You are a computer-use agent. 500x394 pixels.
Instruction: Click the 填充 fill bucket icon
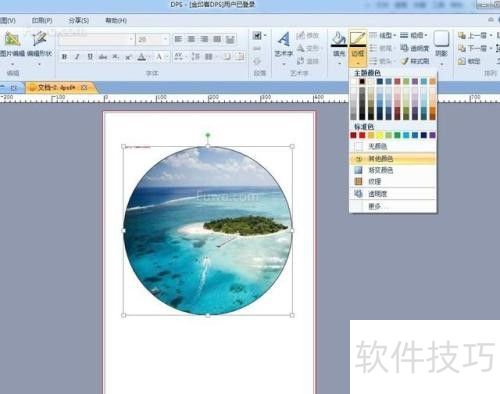(x=339, y=39)
